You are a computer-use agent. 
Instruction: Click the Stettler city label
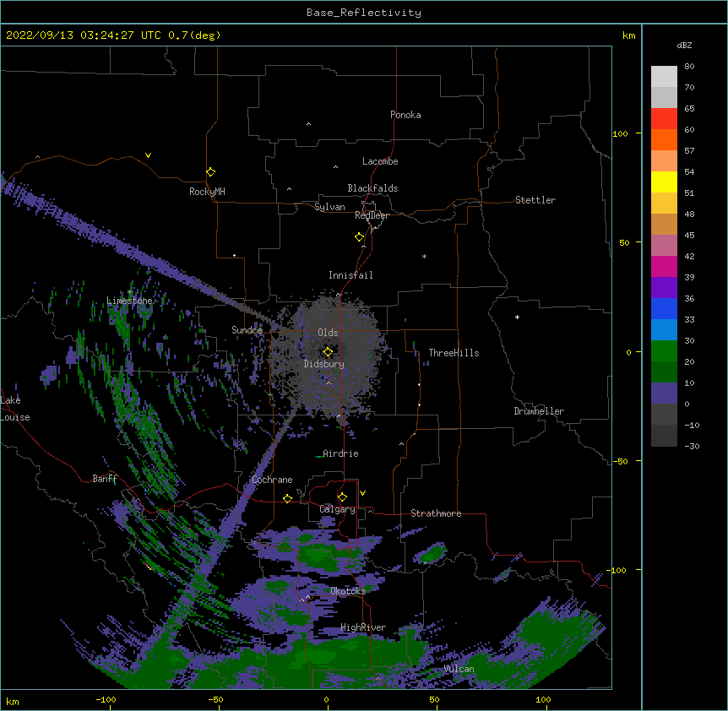(x=535, y=200)
